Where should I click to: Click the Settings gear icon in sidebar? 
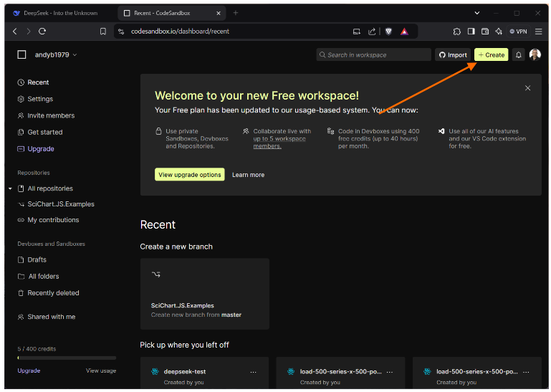pyautogui.click(x=21, y=99)
